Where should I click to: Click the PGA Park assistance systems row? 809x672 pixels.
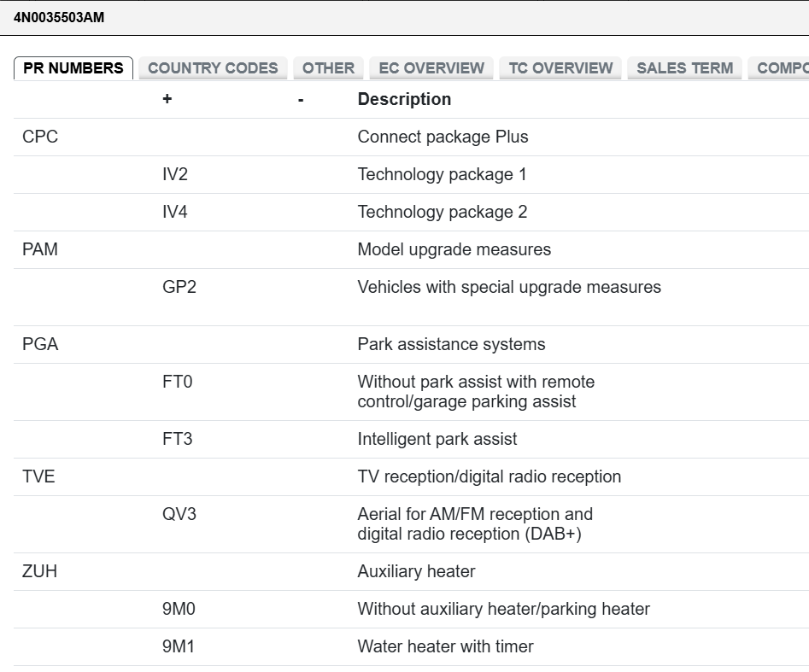point(411,344)
